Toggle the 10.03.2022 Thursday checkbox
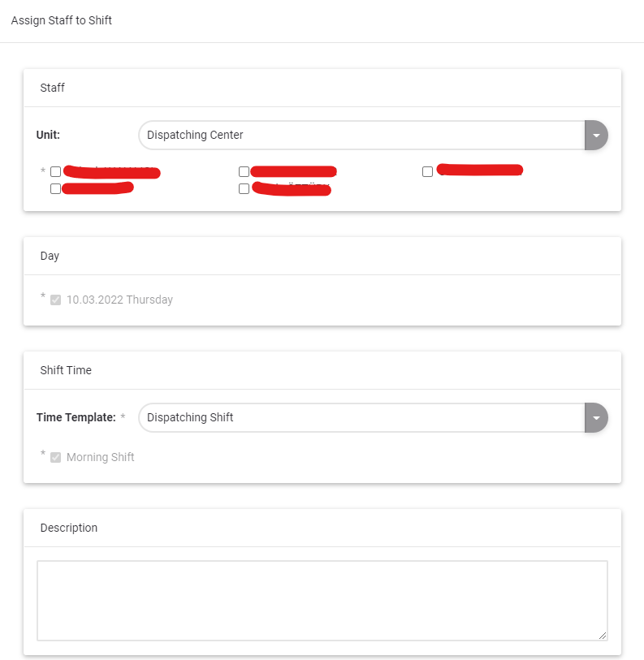The width and height of the screenshot is (644, 660). coord(55,300)
